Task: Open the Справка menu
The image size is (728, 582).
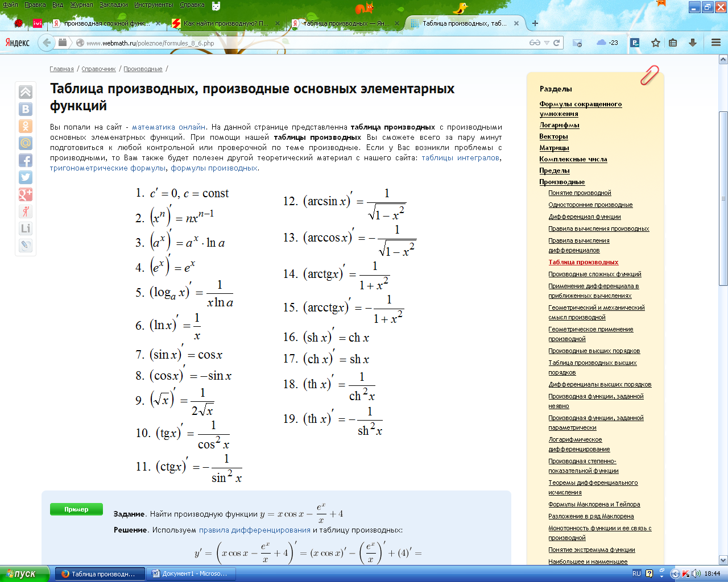Action: 192,5
